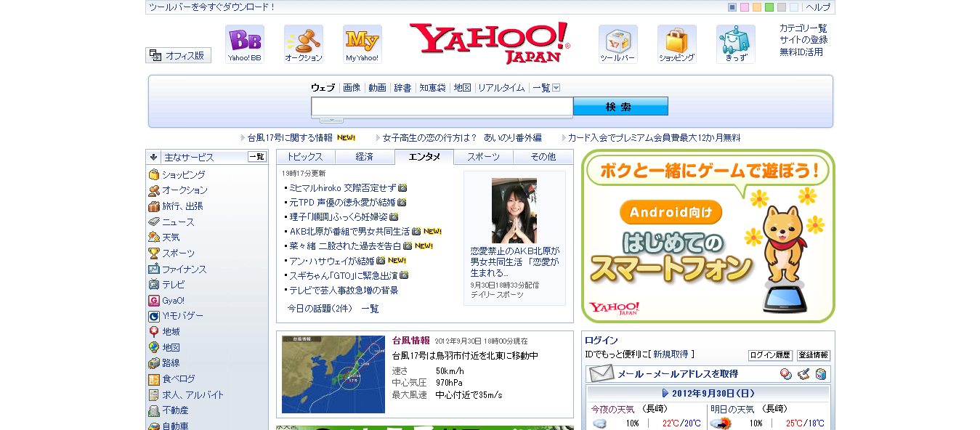Screen dimensions: 980x430
Task: Select the pink theme swatch
Action: (x=745, y=7)
